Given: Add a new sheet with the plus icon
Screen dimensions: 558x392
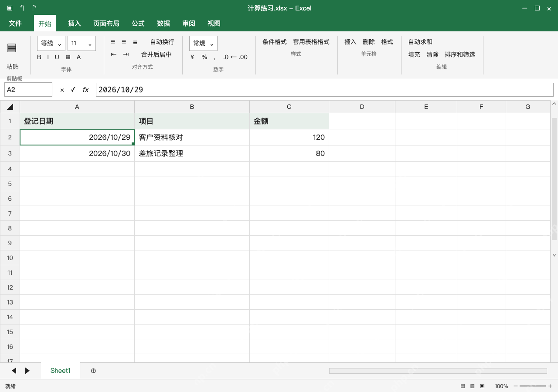Looking at the screenshot, I should (x=93, y=371).
